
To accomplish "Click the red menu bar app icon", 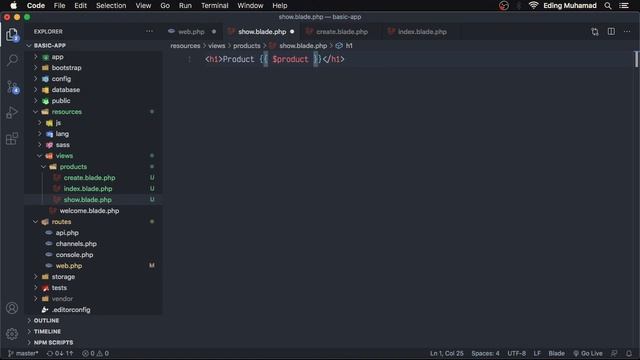I will pyautogui.click(x=504, y=5).
